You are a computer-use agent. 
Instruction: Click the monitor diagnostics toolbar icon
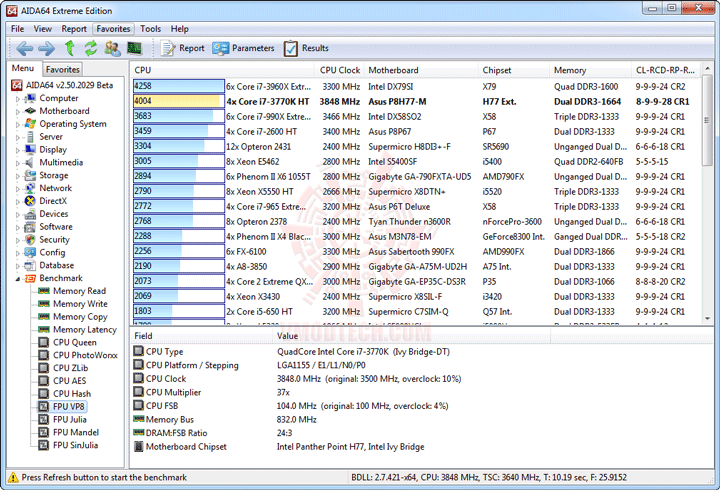pos(134,48)
